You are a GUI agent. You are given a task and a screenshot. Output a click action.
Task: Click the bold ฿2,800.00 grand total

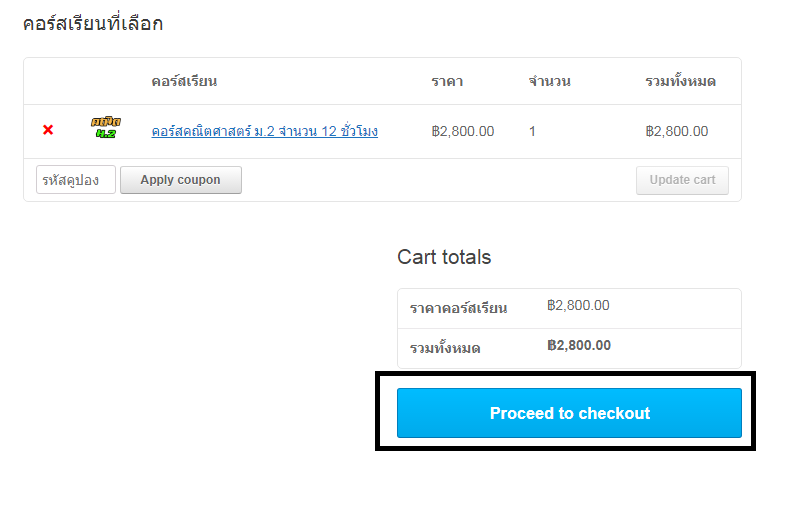tap(578, 346)
